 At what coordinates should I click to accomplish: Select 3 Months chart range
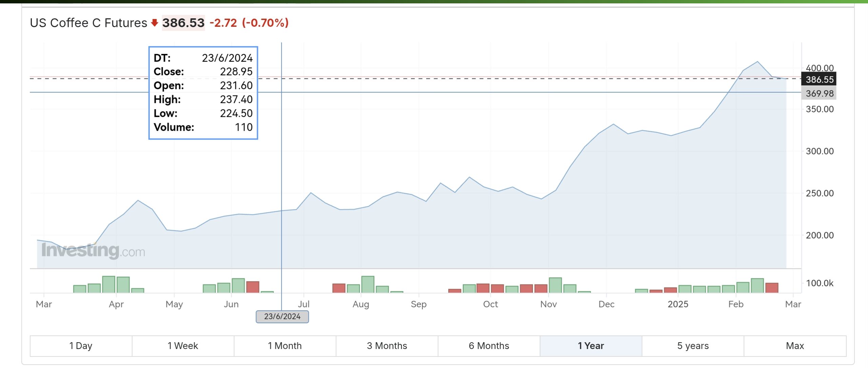tap(387, 346)
